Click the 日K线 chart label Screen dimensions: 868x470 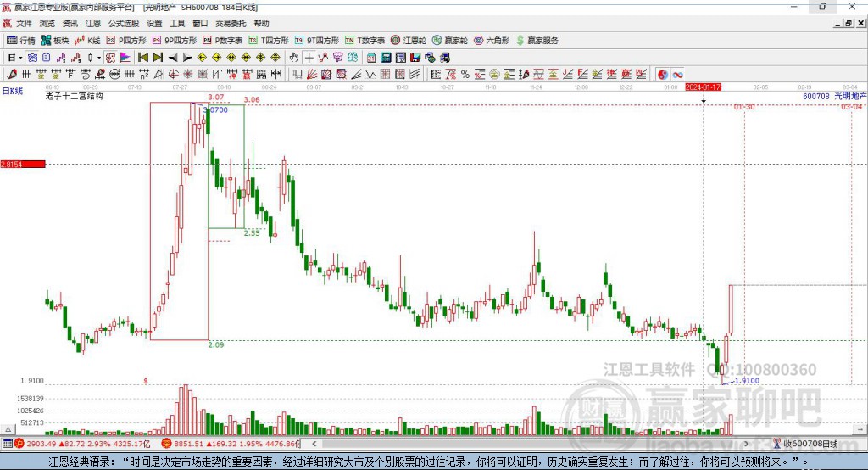coord(13,92)
